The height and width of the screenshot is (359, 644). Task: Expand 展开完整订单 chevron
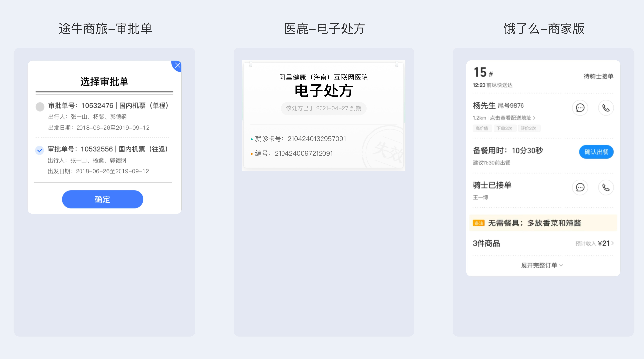click(x=542, y=265)
